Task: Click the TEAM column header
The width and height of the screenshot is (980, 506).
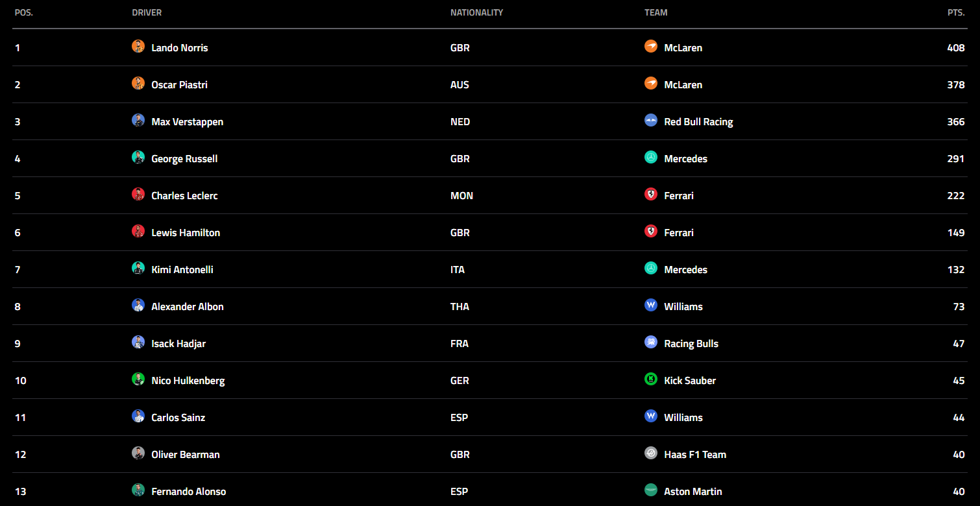Action: (655, 13)
